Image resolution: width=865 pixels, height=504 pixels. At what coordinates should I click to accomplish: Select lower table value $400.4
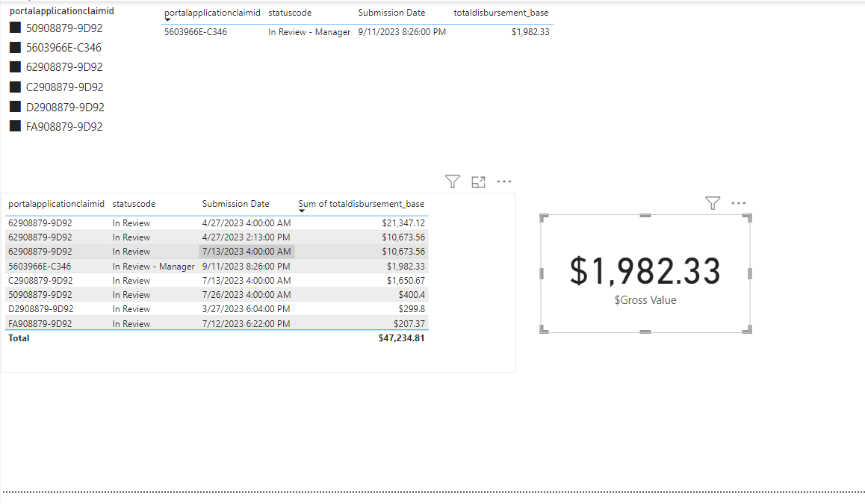tap(412, 295)
